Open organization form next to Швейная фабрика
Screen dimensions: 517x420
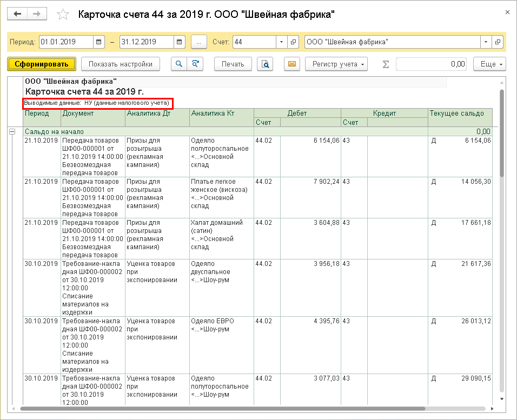coord(498,42)
